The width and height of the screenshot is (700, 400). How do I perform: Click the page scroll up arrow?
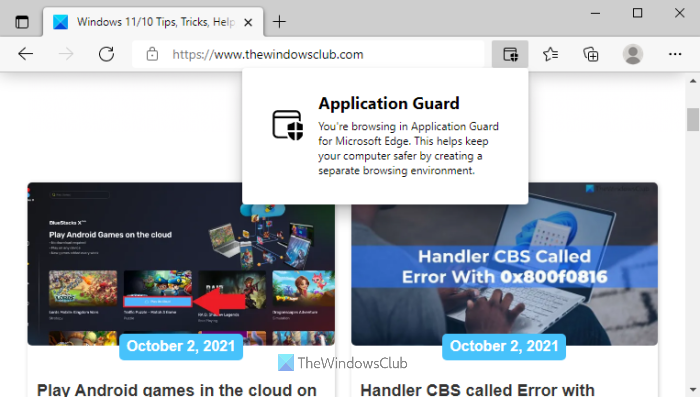(693, 81)
